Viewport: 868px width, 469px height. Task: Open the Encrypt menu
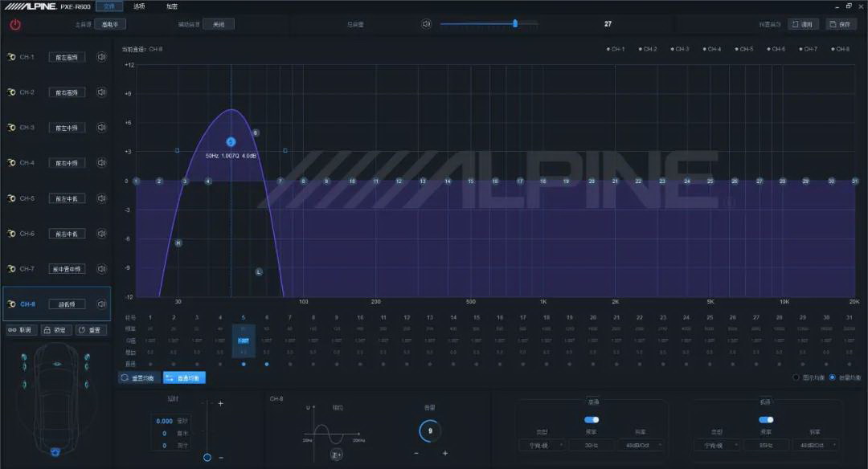(172, 6)
